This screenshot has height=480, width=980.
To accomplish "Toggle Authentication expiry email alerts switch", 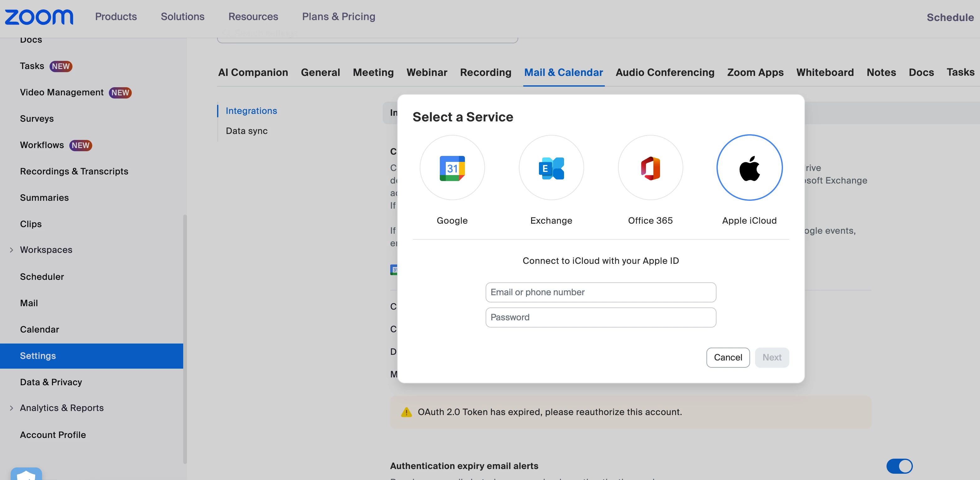I will point(899,466).
